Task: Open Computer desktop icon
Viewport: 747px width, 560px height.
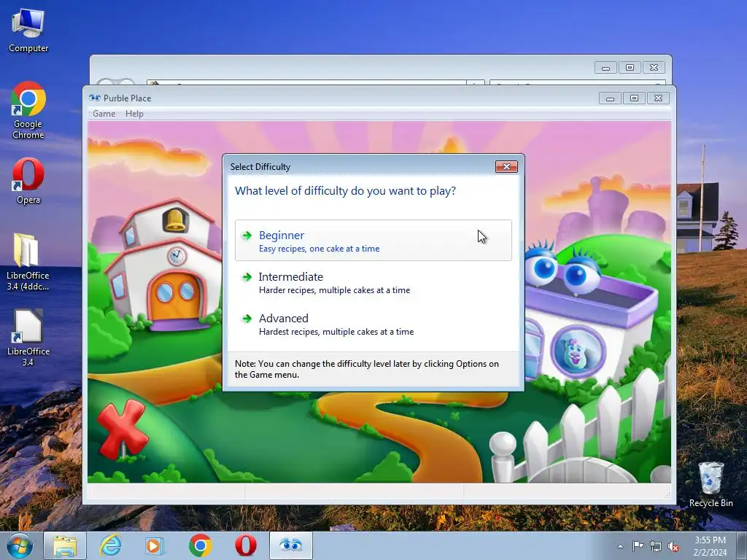Action: click(28, 31)
